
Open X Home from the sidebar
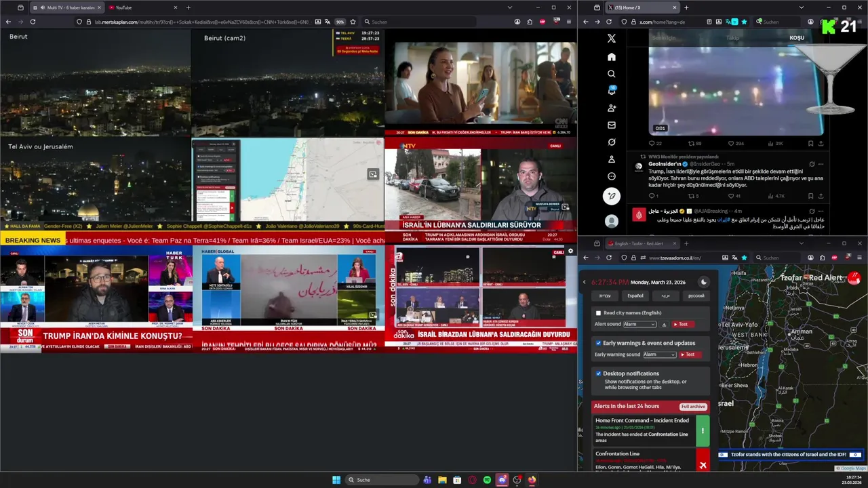point(611,57)
